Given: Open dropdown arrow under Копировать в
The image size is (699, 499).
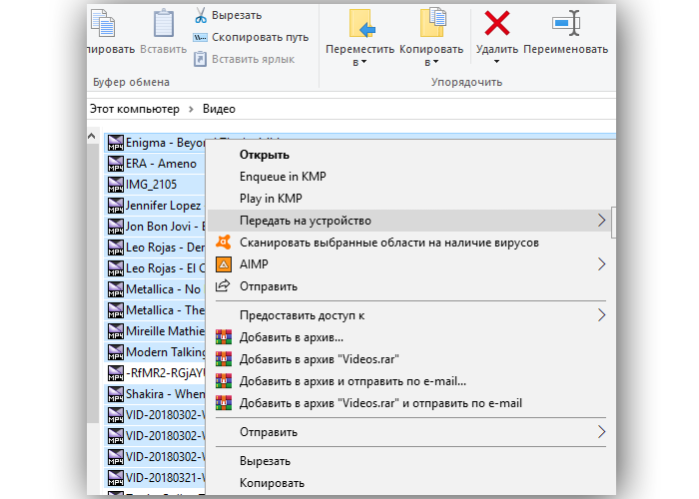Looking at the screenshot, I should pos(436,62).
